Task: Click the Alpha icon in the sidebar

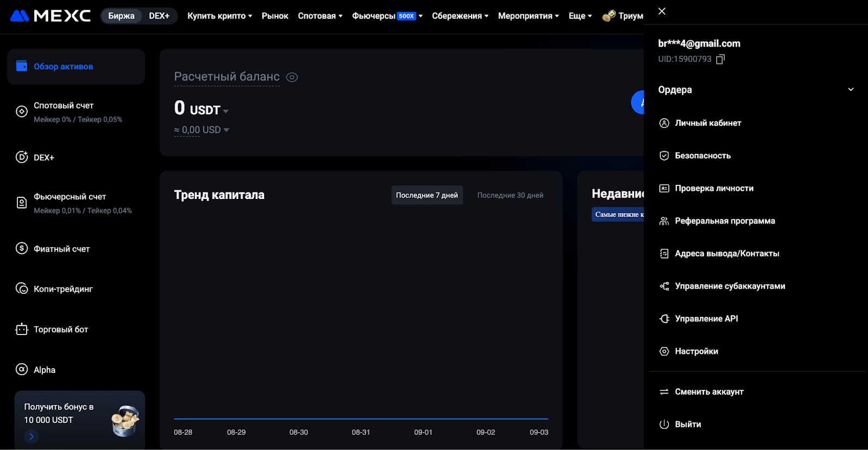Action: click(22, 369)
